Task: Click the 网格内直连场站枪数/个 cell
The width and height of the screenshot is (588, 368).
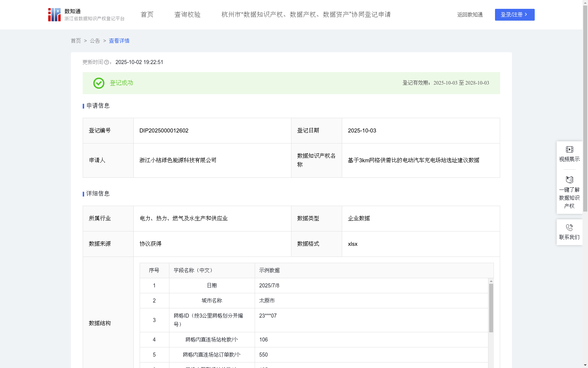Action: tap(212, 340)
